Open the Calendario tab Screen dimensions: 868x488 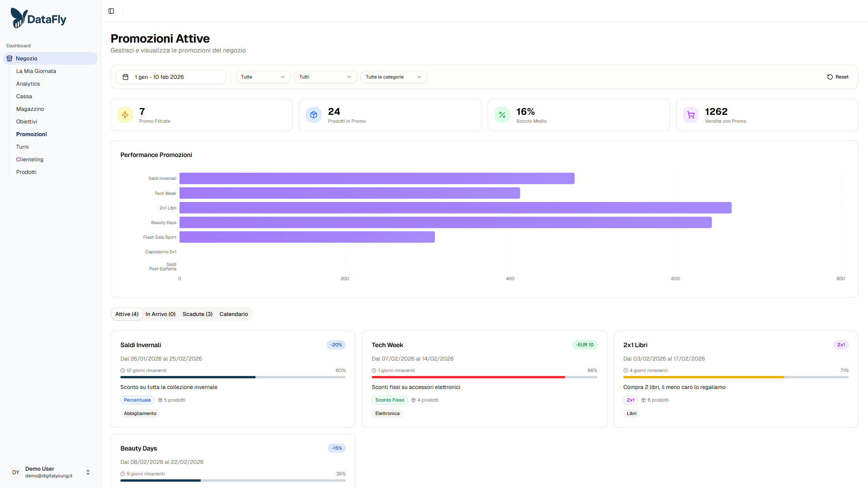tap(234, 314)
